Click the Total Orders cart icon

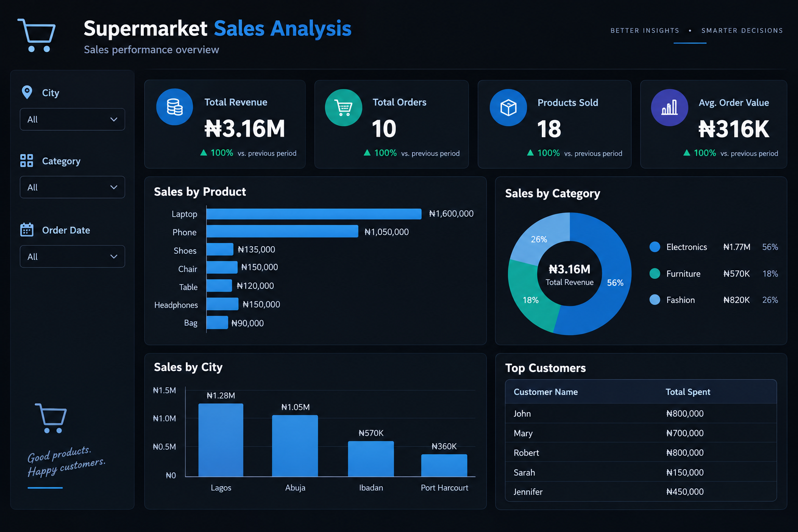coord(343,108)
